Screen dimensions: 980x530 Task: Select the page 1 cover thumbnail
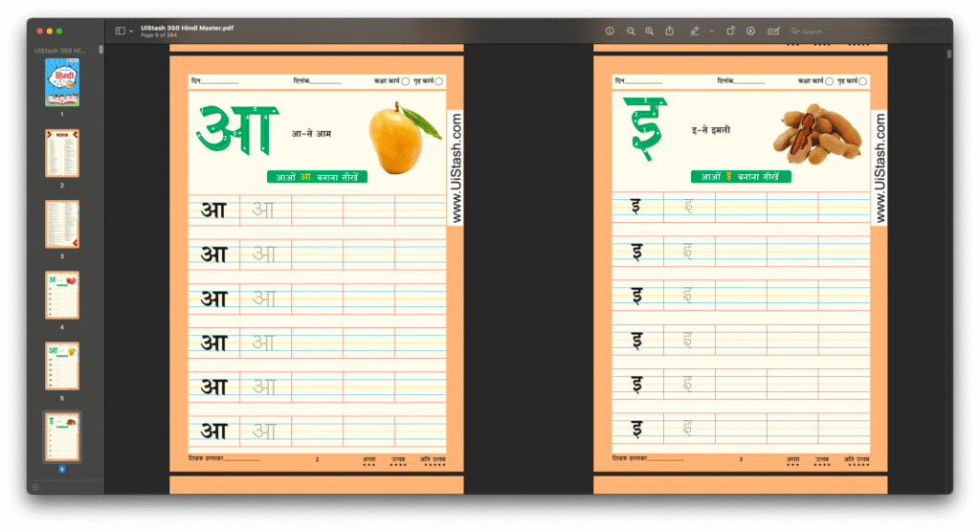tap(62, 82)
